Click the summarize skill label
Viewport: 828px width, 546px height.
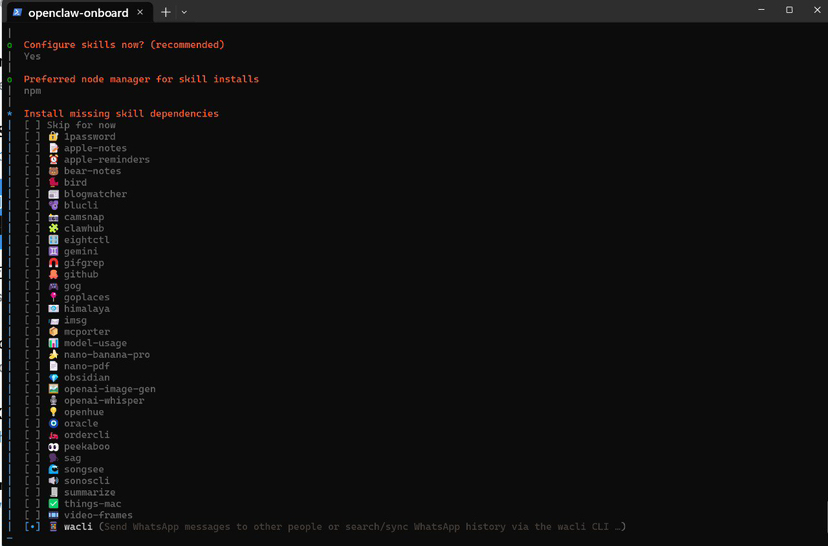pos(90,492)
